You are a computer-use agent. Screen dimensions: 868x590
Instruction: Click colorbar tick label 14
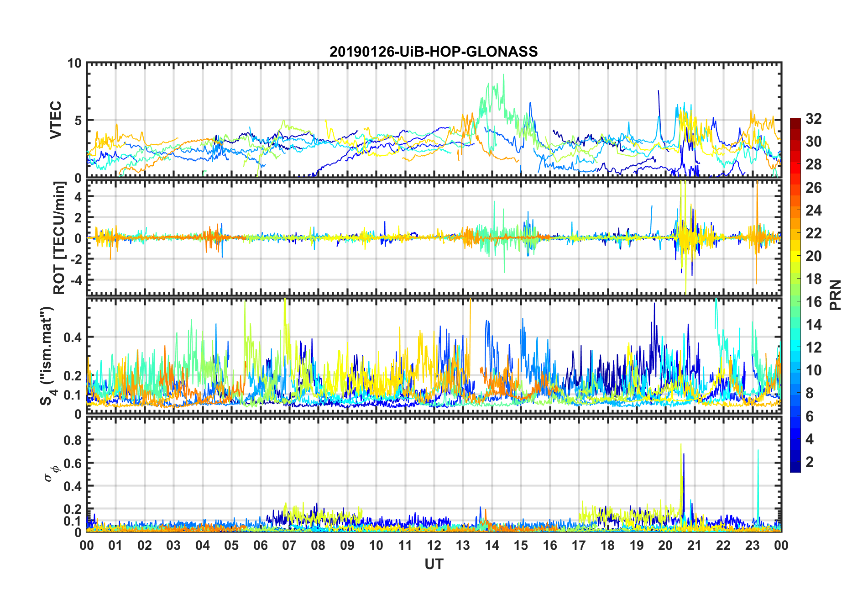[x=814, y=324]
